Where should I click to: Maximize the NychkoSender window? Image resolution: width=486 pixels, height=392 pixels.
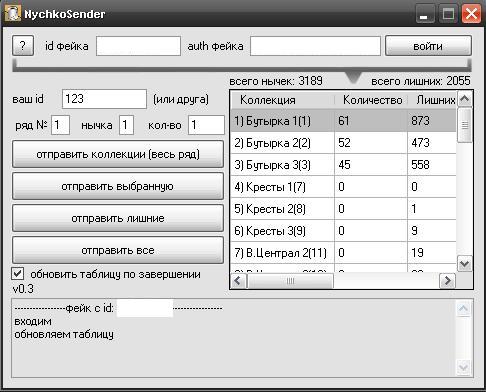coord(448,14)
